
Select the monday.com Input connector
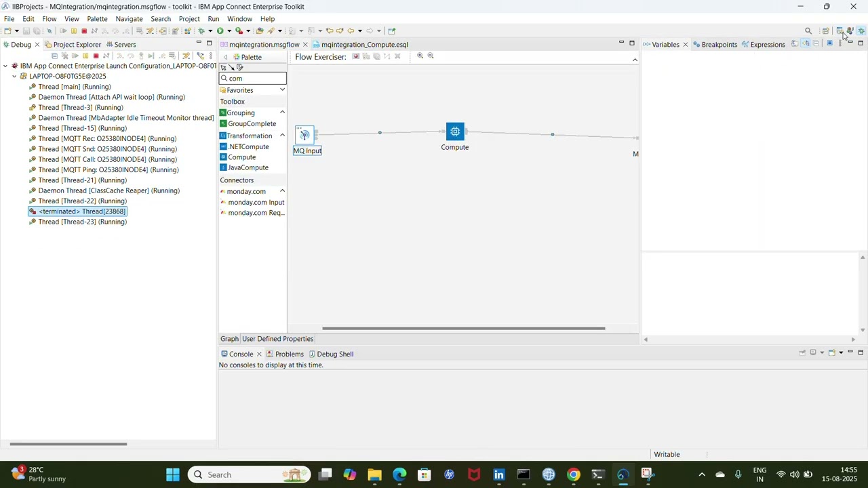coord(252,203)
